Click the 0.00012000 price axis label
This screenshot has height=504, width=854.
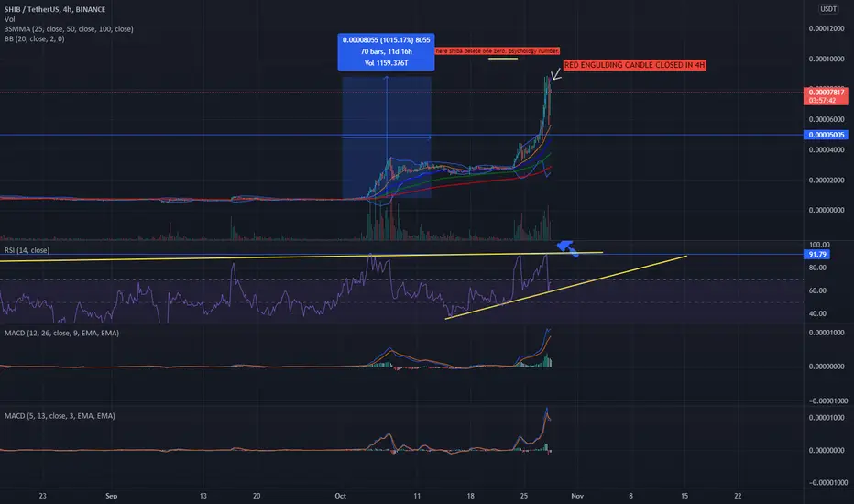coord(827,28)
